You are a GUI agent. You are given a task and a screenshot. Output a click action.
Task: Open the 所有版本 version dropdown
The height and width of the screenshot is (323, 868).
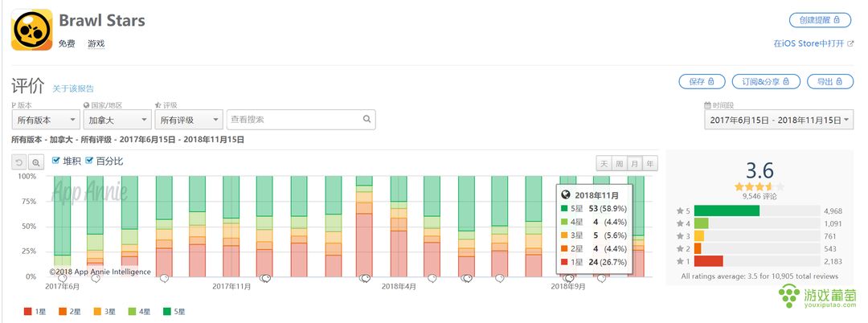tap(46, 120)
